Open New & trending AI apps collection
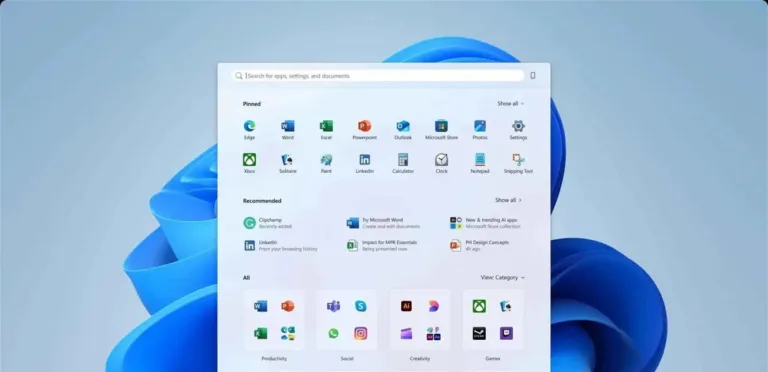Image resolution: width=768 pixels, height=372 pixels. point(485,223)
